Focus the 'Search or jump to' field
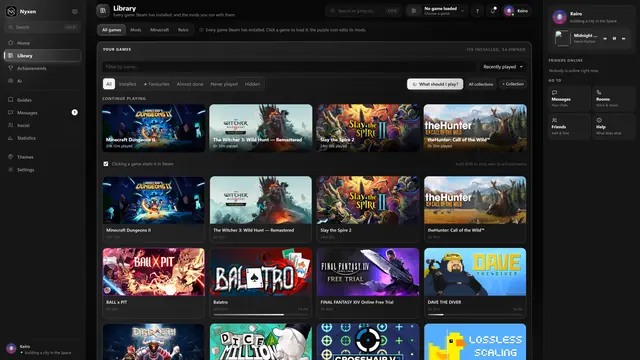 click(x=363, y=11)
